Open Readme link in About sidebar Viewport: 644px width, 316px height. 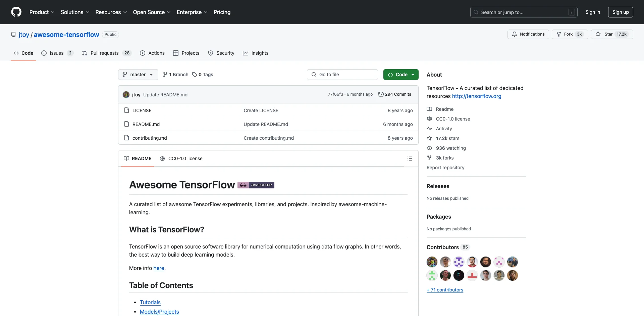440,109
